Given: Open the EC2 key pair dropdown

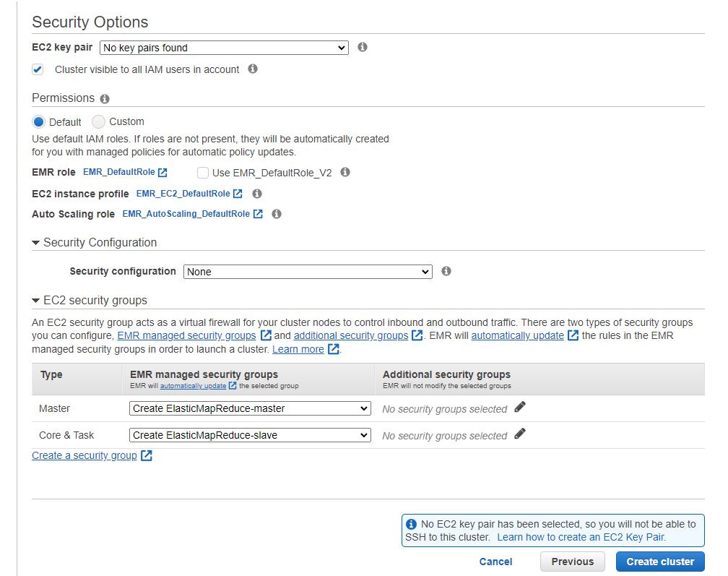Looking at the screenshot, I should click(224, 48).
